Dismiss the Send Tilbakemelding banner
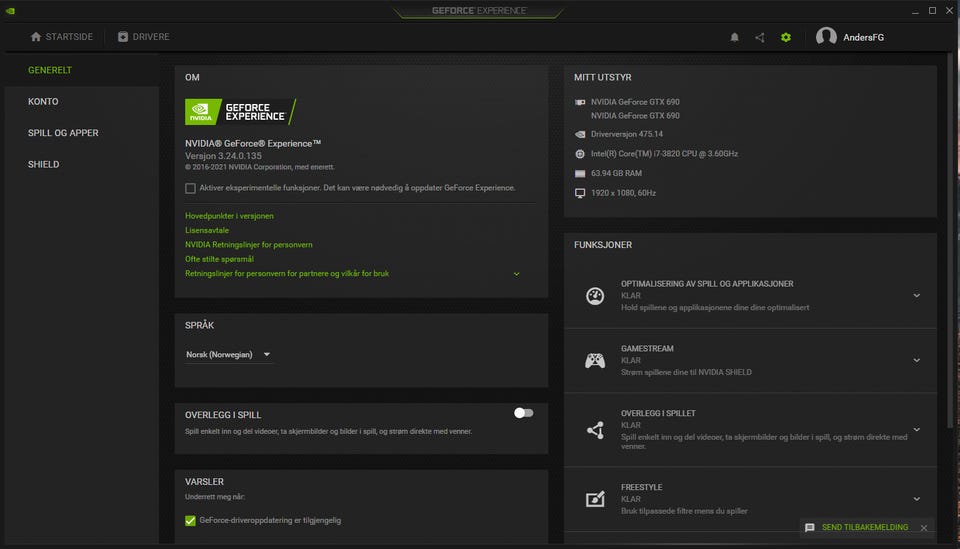This screenshot has width=960, height=549. point(924,528)
